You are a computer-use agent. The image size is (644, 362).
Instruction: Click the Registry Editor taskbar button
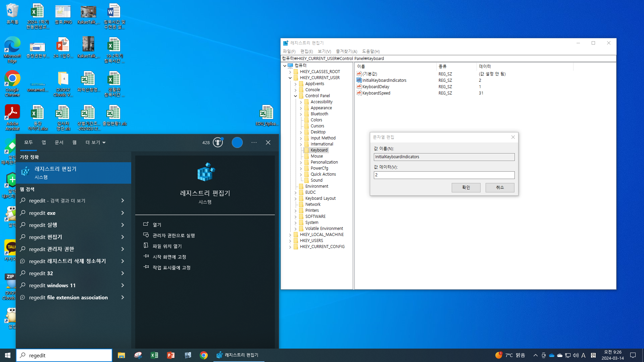coord(239,355)
